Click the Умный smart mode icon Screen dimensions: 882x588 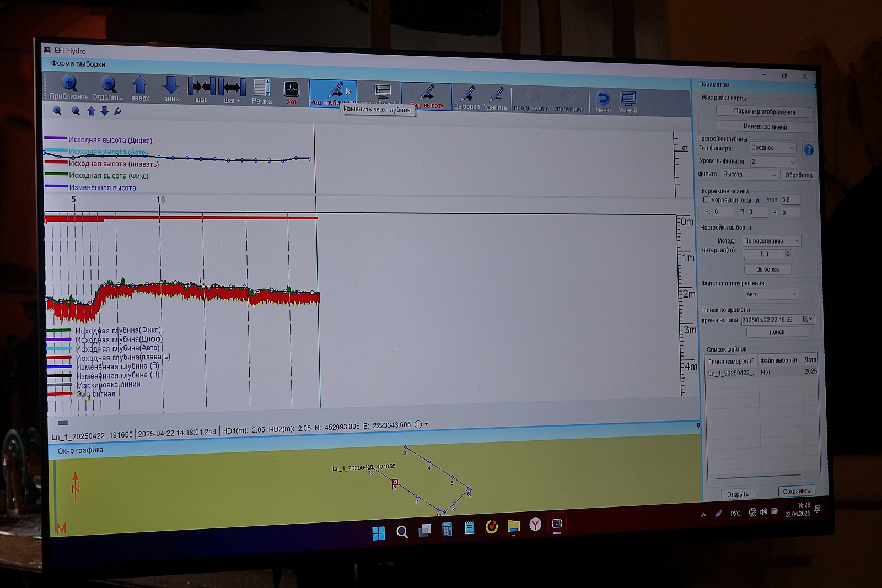[x=628, y=100]
